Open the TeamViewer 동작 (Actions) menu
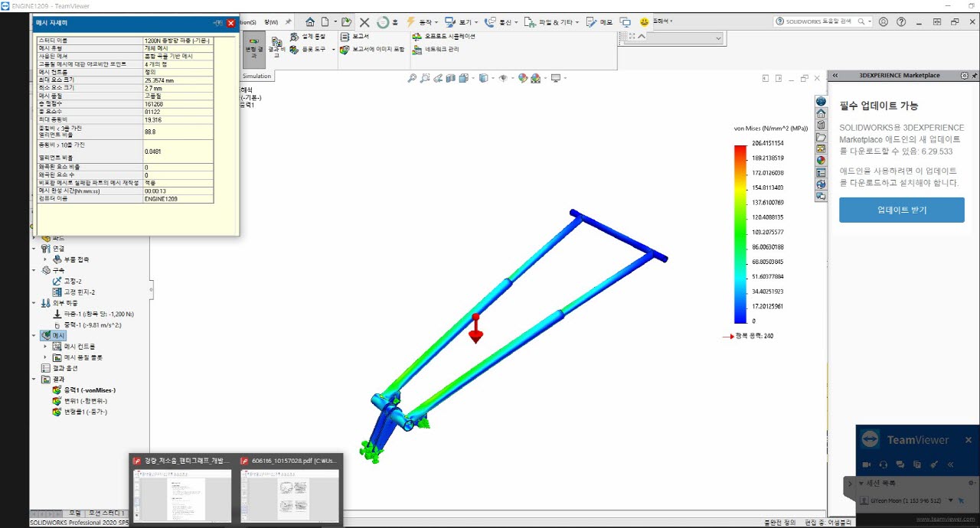The height and width of the screenshot is (528, 980). point(422,22)
